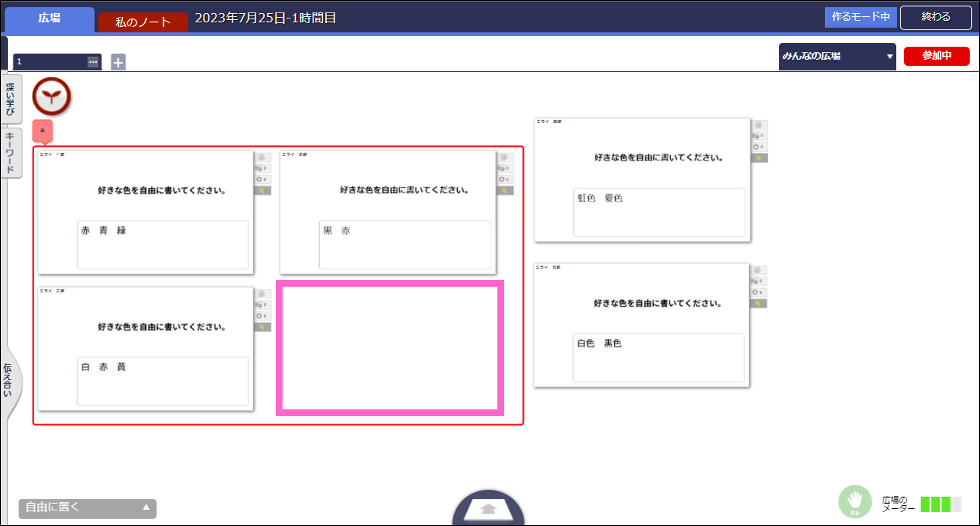
Task: Open the submit tray arrow at bottom
Action: coord(488,508)
